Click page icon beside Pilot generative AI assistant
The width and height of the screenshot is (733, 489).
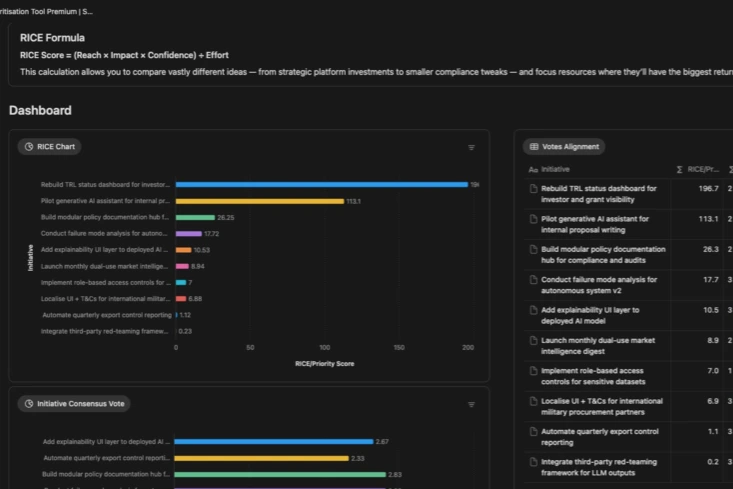pos(533,219)
